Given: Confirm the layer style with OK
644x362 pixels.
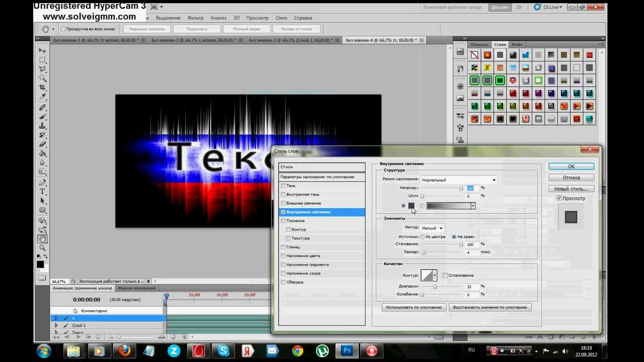Looking at the screenshot, I should coord(571,166).
